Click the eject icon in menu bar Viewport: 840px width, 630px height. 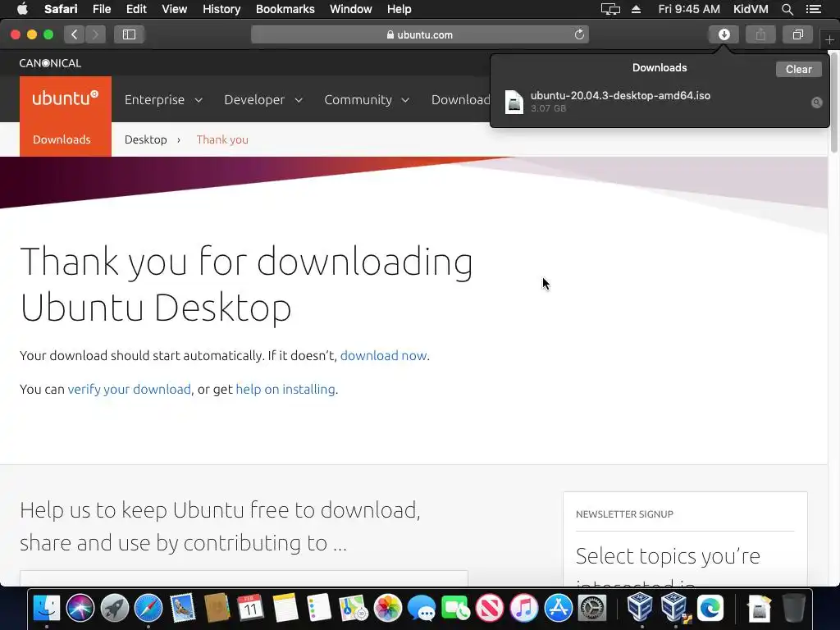pyautogui.click(x=636, y=9)
